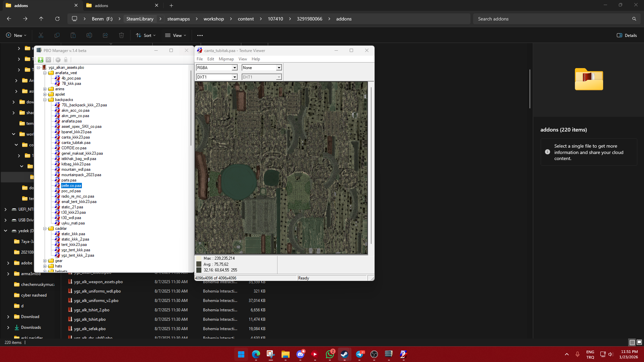Expand the apolet folder node

point(45,94)
